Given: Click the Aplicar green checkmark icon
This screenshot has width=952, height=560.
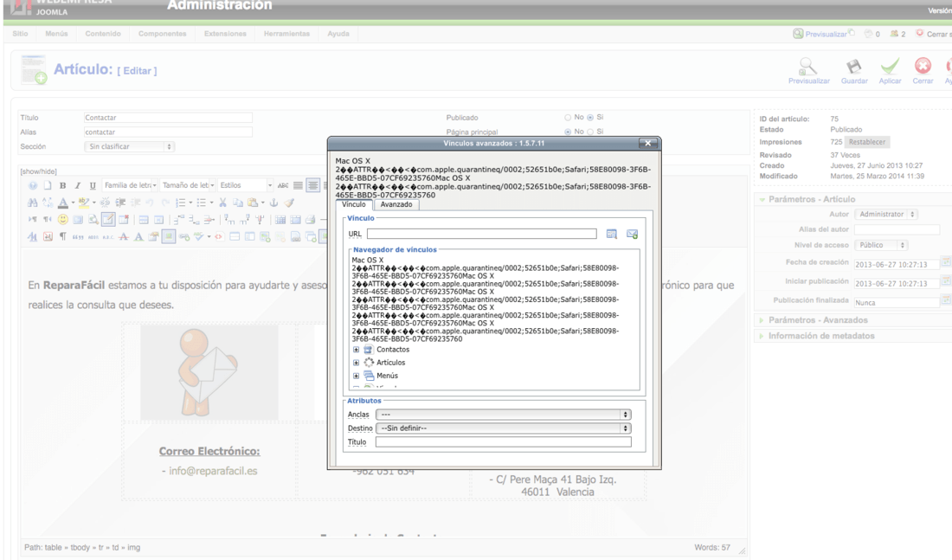Looking at the screenshot, I should tap(890, 66).
